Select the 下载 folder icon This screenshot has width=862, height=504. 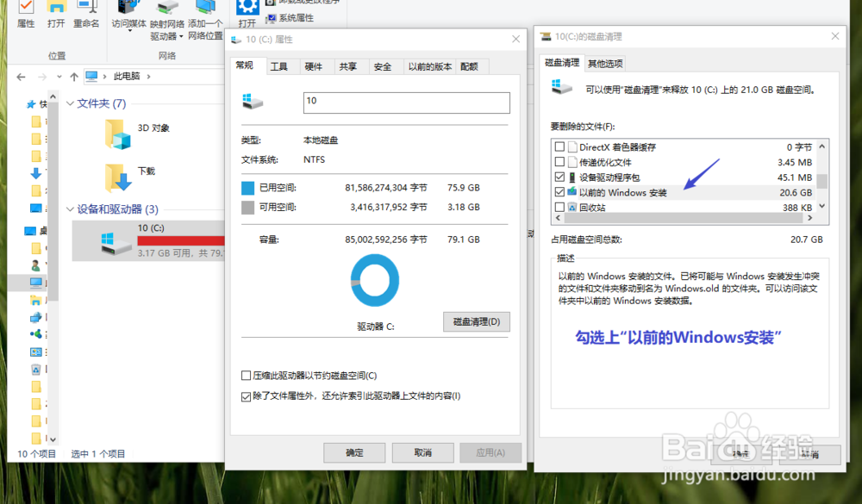pos(117,177)
